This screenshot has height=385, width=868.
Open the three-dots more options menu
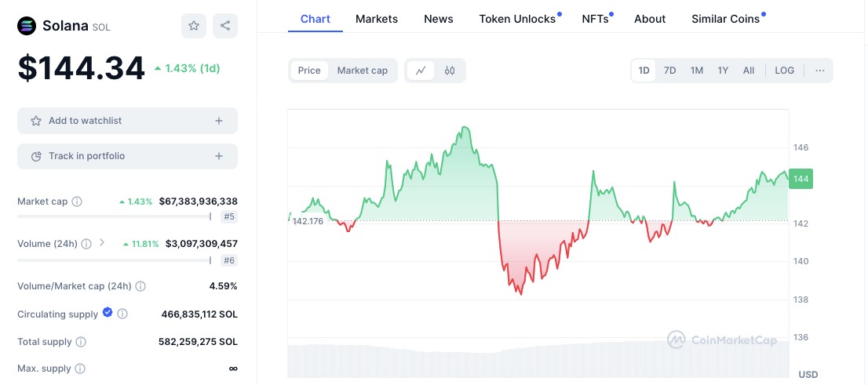[x=820, y=71]
